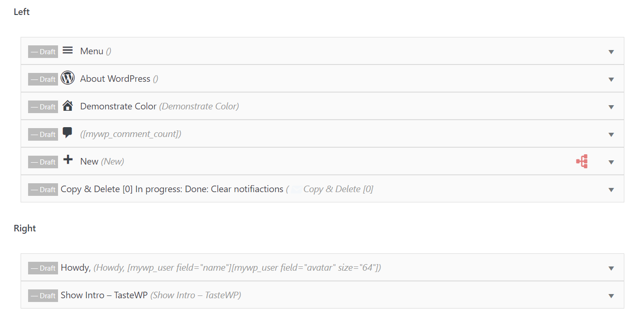Expand the Howdy row options
This screenshot has width=644, height=309.
click(611, 267)
